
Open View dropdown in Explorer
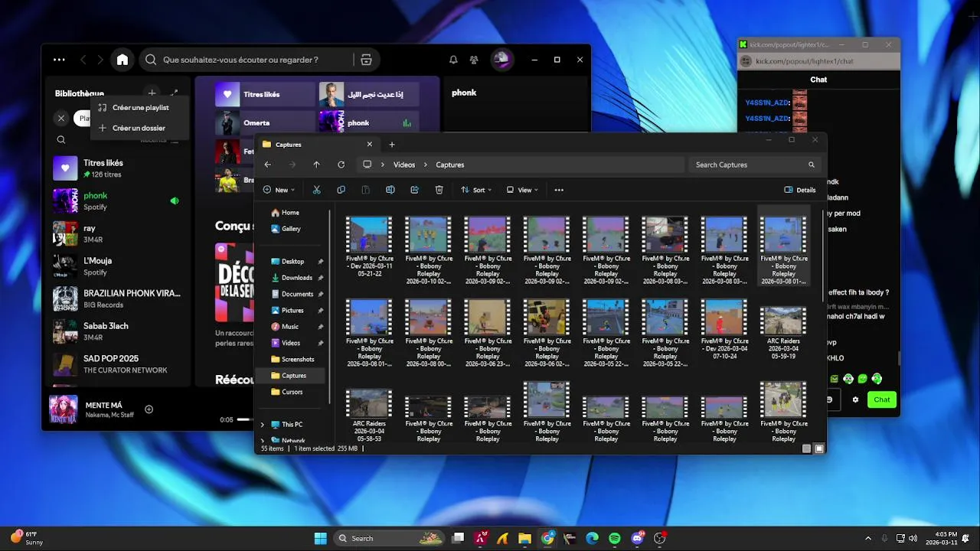point(521,190)
